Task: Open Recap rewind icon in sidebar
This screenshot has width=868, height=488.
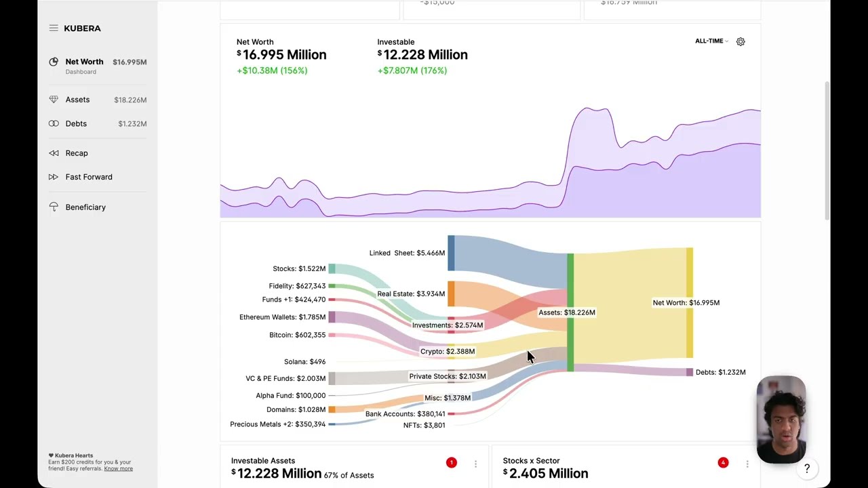Action: (x=54, y=153)
